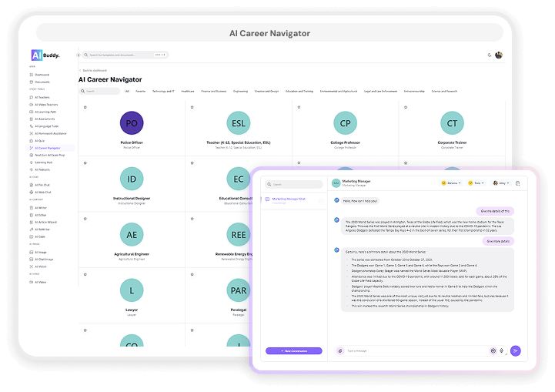This screenshot has height=392, width=555.
Task: Open the Marketing Manager Chat conversation
Action: pyautogui.click(x=294, y=200)
